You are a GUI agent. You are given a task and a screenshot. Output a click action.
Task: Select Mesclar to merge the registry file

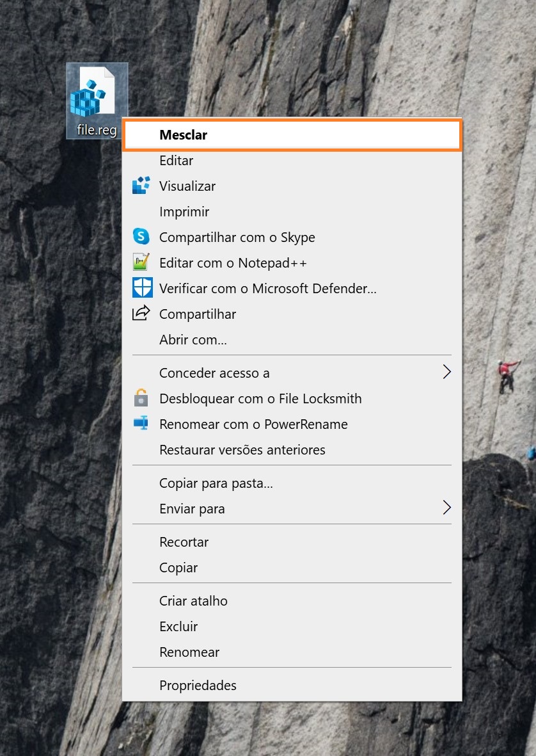tap(184, 135)
